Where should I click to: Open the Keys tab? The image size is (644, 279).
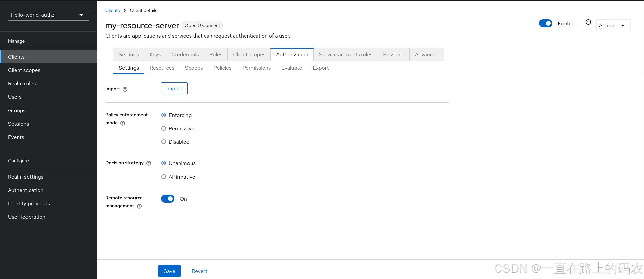[x=155, y=54]
